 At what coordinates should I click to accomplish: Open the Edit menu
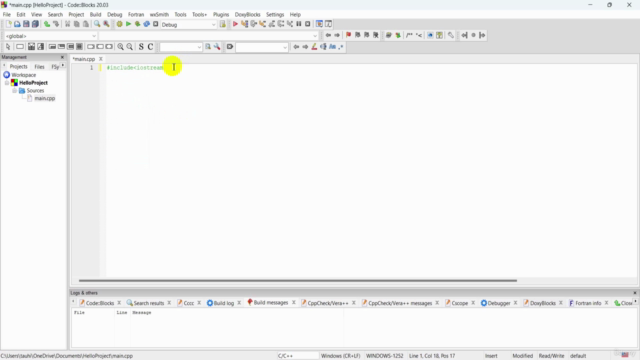coord(21,14)
